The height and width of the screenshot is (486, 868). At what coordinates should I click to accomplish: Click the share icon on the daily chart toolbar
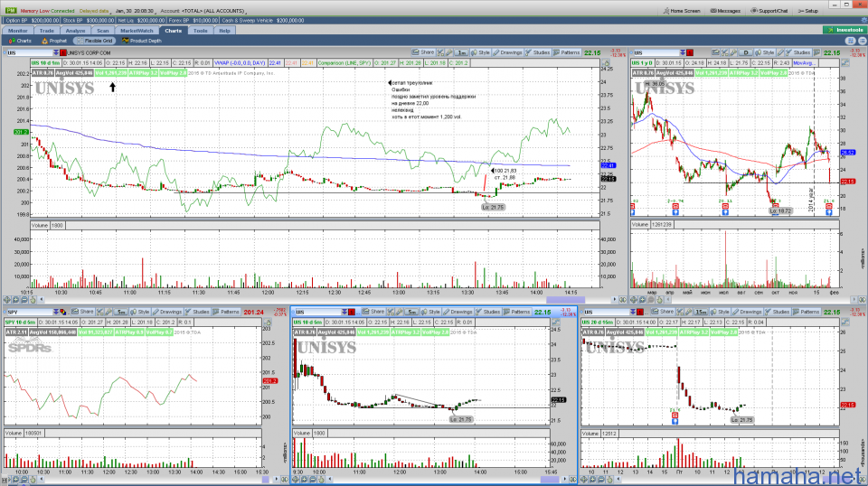pos(715,52)
